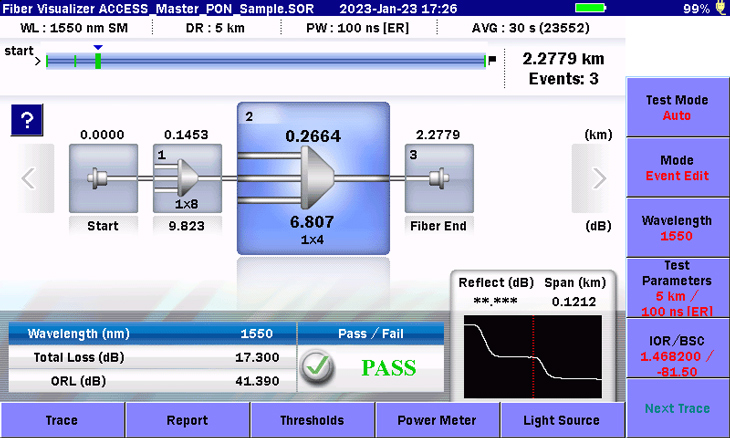730x438 pixels.
Task: Open the Thresholds tab
Action: coord(312,420)
